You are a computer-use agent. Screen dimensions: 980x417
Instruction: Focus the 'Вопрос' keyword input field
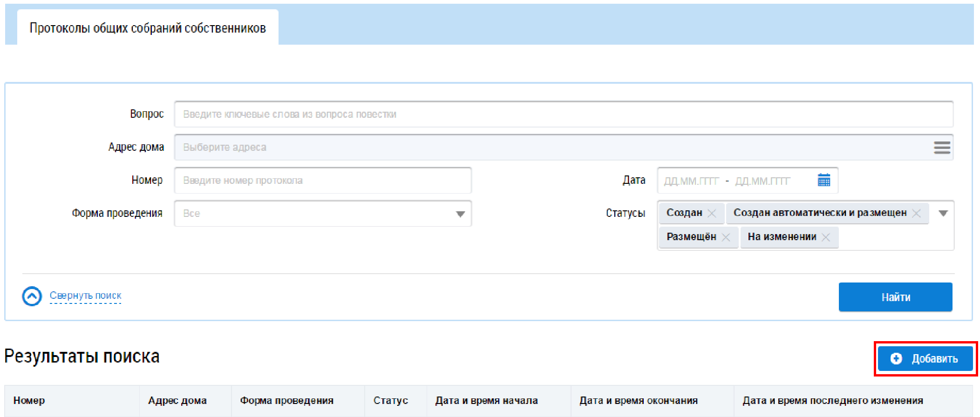[x=563, y=114]
